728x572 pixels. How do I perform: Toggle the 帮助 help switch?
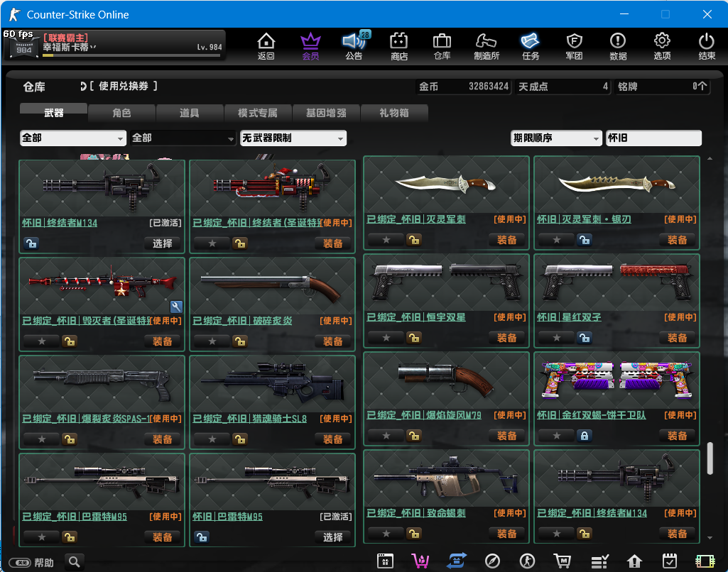pyautogui.click(x=20, y=563)
